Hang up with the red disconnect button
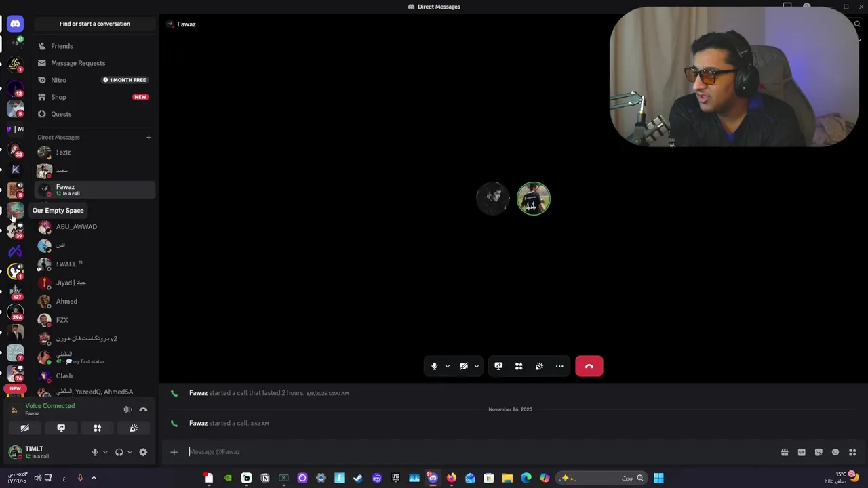The height and width of the screenshot is (488, 868). (x=589, y=366)
